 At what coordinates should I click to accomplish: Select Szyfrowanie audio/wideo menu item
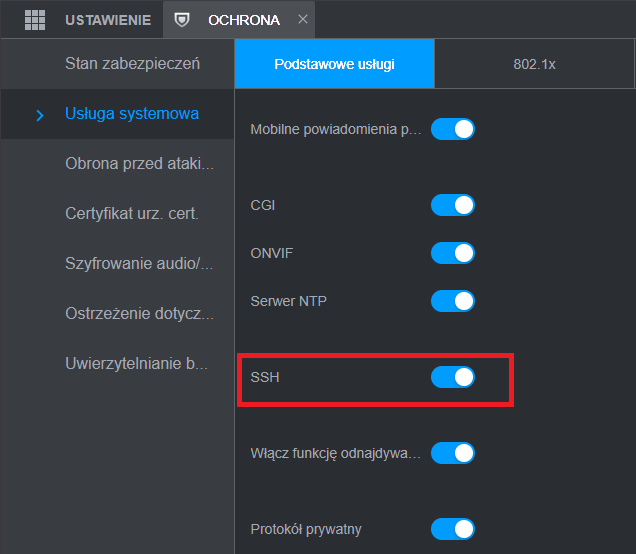click(139, 263)
